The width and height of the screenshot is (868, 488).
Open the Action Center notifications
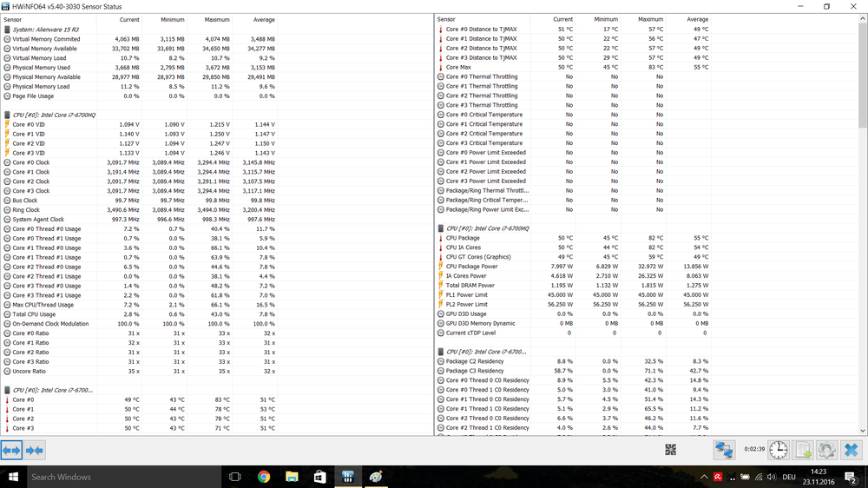click(x=849, y=477)
